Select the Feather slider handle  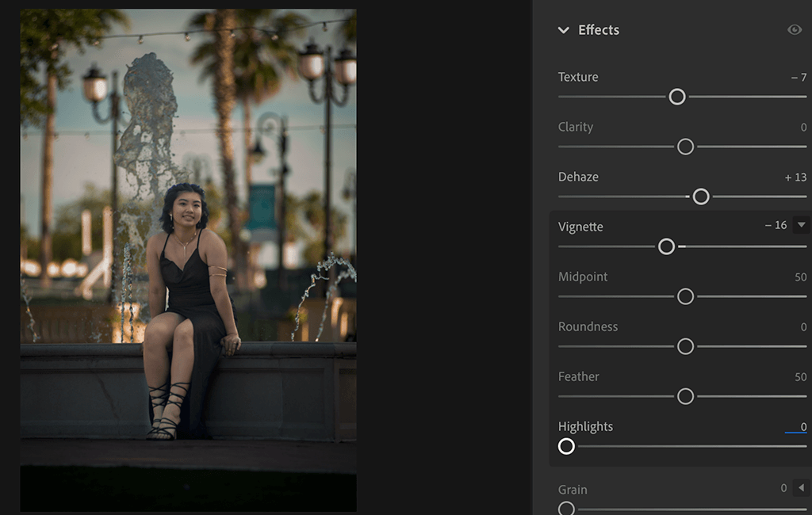point(684,396)
